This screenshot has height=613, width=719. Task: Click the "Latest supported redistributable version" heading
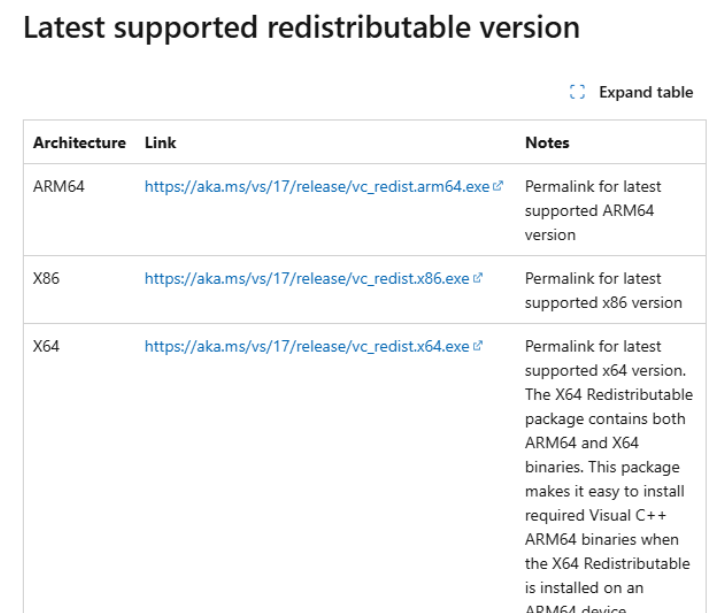(x=300, y=28)
